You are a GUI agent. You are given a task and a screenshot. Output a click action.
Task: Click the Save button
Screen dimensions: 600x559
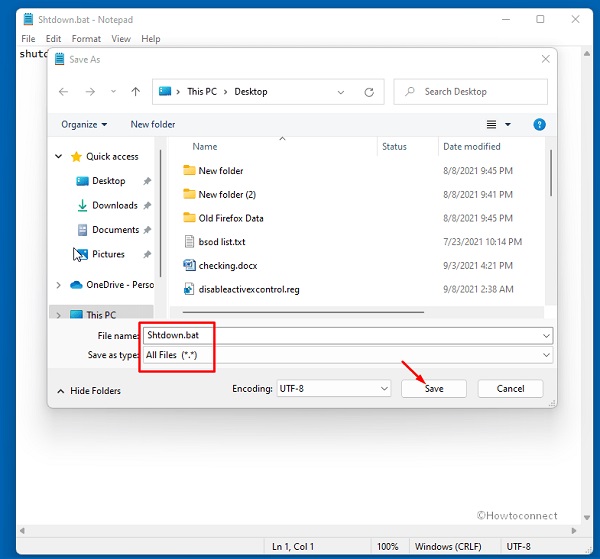[434, 389]
